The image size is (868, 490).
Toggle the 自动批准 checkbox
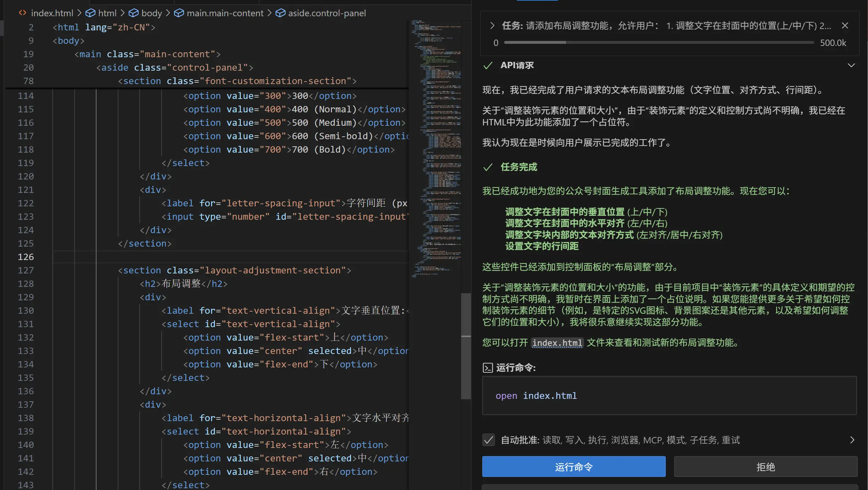(489, 440)
